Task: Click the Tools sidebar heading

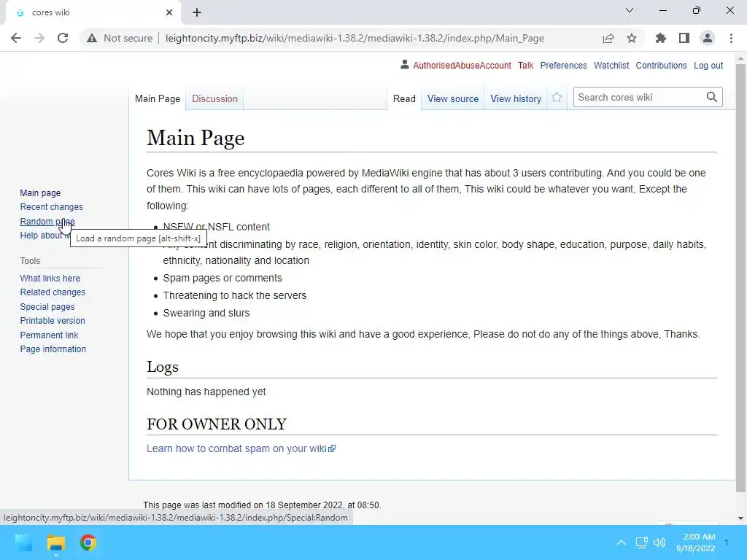Action: pos(30,261)
